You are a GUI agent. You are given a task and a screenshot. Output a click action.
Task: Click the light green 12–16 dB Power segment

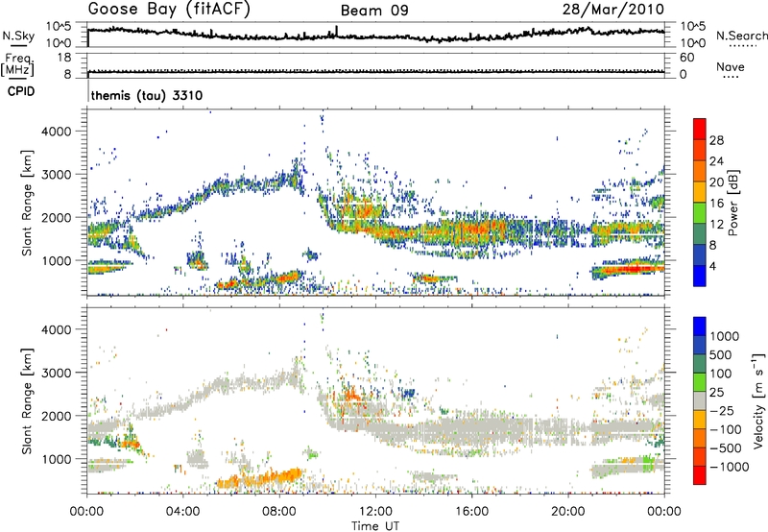coord(700,212)
